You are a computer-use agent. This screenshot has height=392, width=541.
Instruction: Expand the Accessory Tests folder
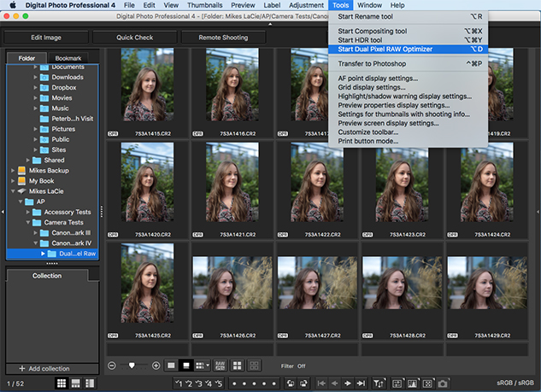pos(28,212)
